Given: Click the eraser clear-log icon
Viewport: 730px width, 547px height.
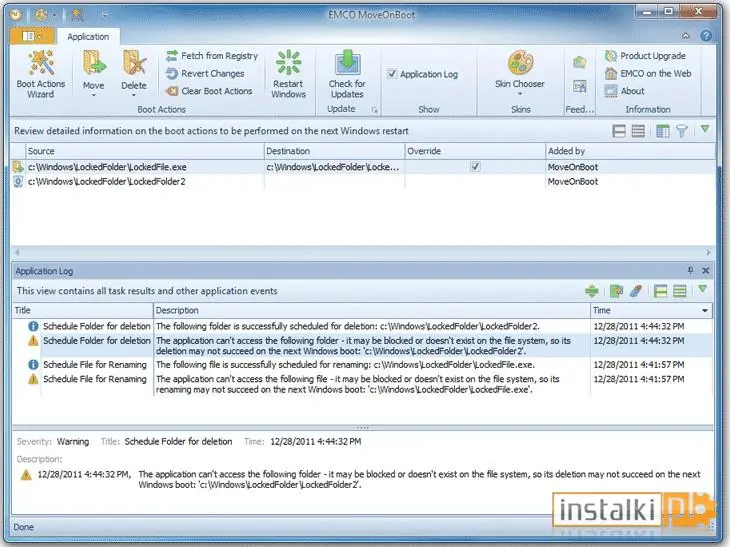Looking at the screenshot, I should point(636,291).
